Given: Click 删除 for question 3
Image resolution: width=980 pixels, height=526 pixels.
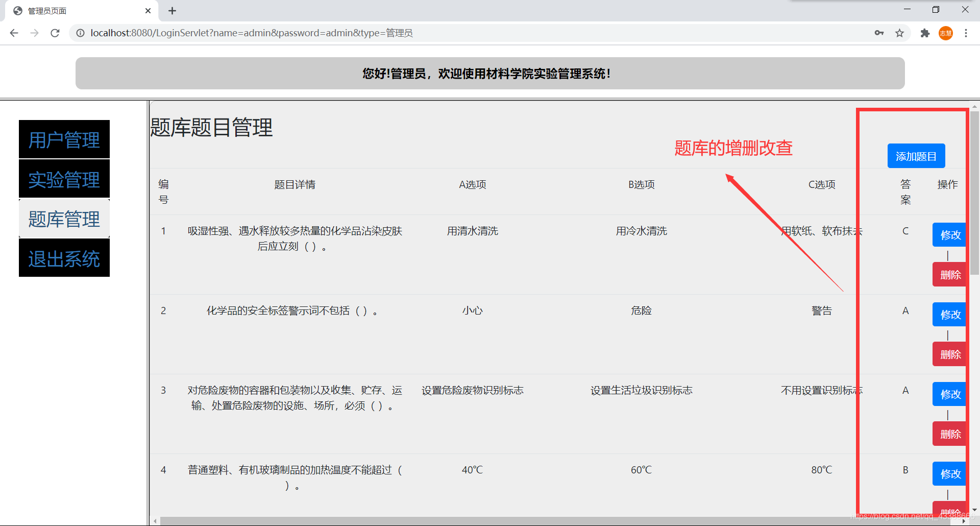Looking at the screenshot, I should 949,434.
